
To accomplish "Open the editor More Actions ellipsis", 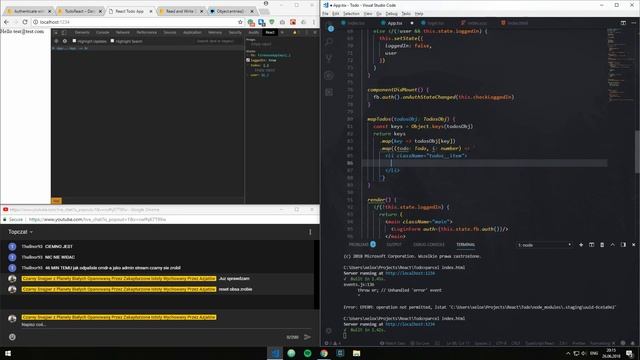I will 633,23.
